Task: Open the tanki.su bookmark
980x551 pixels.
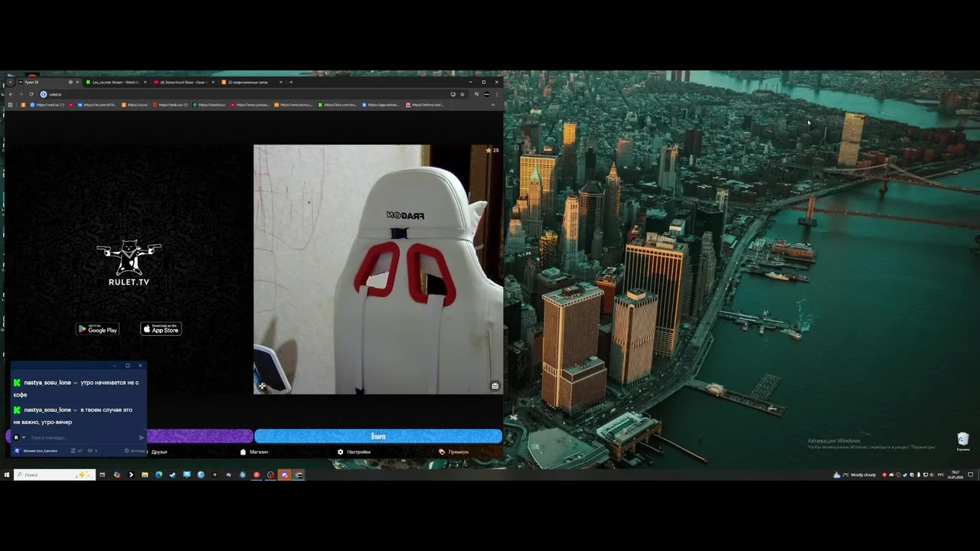Action: (x=172, y=105)
